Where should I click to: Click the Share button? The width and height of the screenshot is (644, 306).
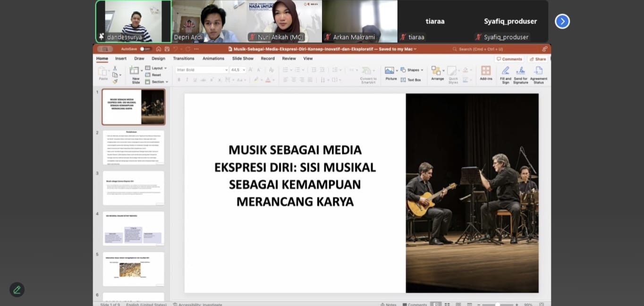click(537, 59)
